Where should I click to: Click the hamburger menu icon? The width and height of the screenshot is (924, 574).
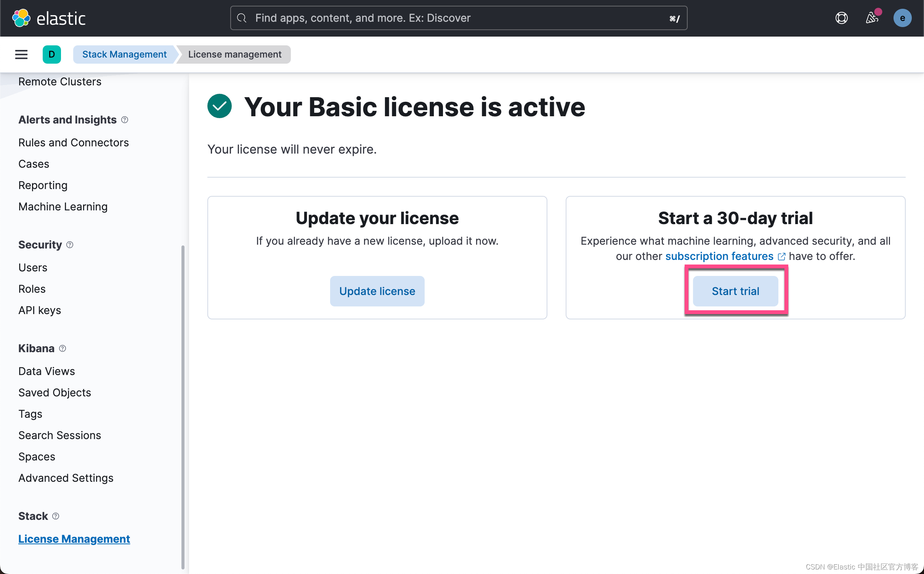(x=21, y=54)
